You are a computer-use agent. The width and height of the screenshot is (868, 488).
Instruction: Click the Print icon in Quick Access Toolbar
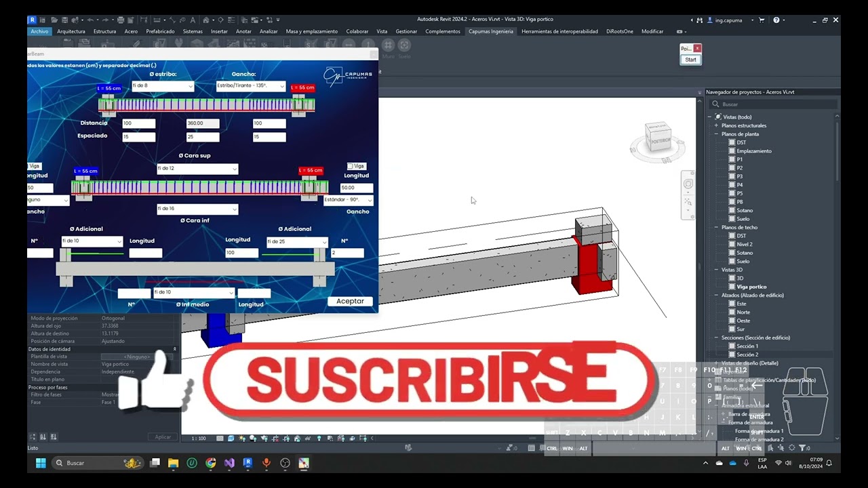[121, 20]
